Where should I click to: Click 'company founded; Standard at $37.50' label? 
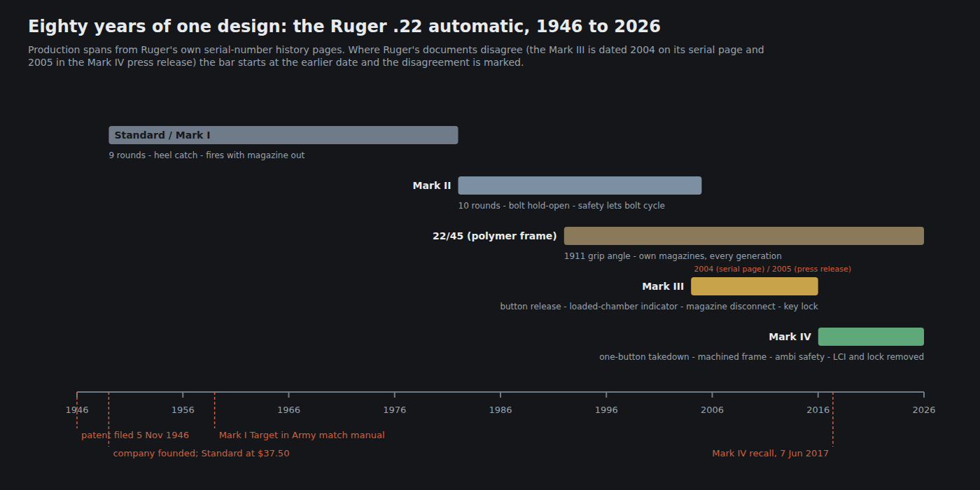point(201,454)
